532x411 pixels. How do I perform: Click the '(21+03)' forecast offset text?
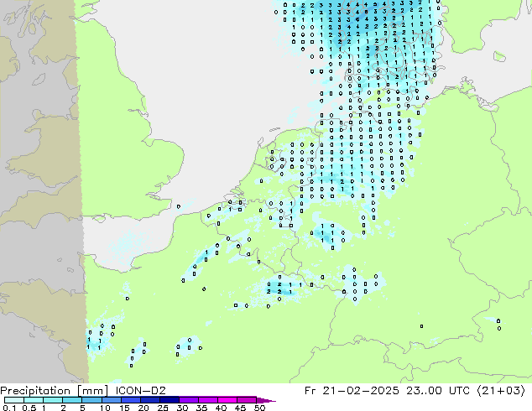coord(501,391)
